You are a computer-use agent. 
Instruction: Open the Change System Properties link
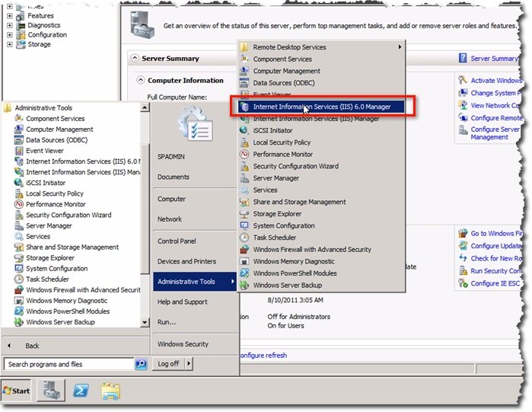point(495,93)
